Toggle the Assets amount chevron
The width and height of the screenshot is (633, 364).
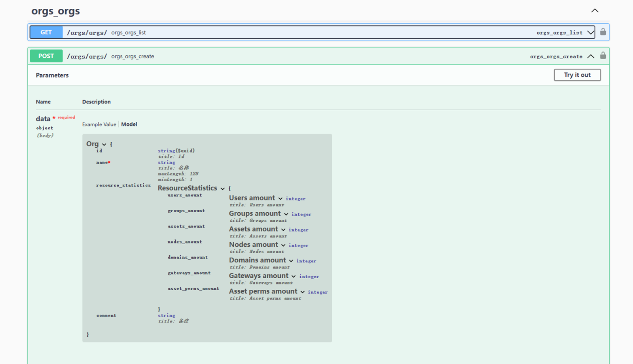[283, 230]
